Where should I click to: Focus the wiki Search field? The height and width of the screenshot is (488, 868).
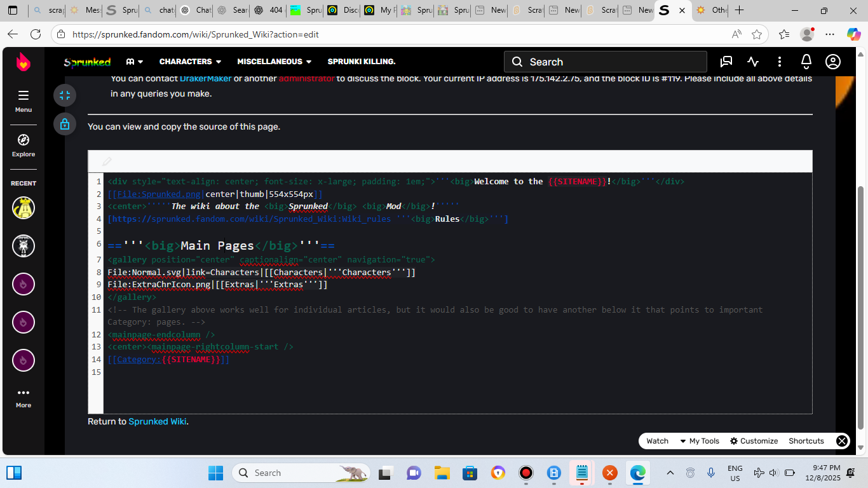click(x=606, y=62)
